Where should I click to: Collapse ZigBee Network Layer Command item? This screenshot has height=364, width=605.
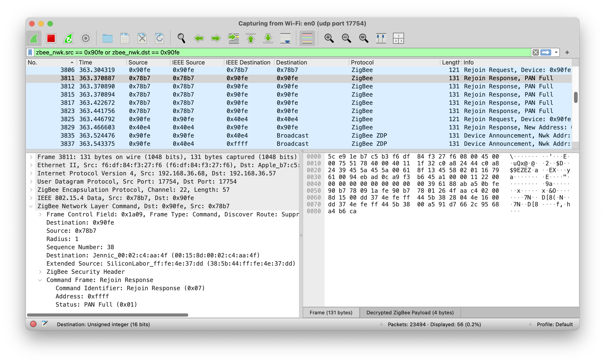click(31, 206)
